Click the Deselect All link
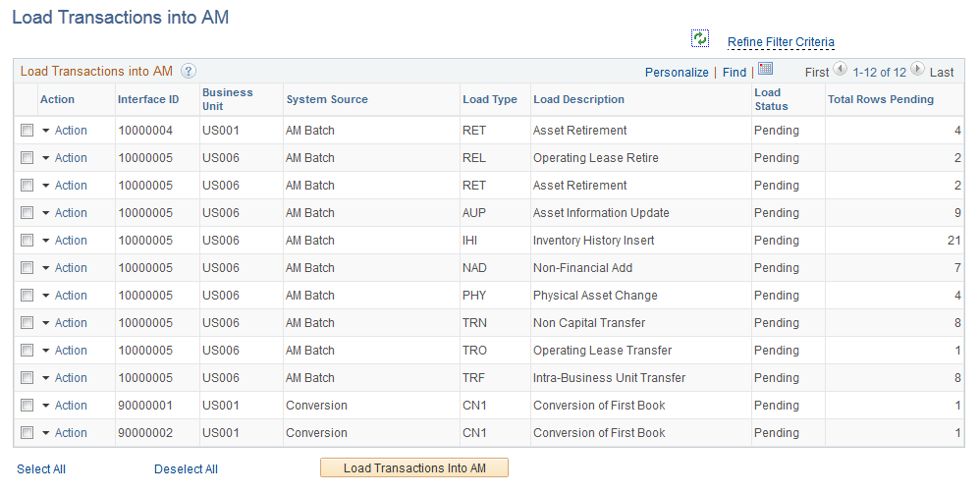This screenshot has width=980, height=493. [186, 469]
